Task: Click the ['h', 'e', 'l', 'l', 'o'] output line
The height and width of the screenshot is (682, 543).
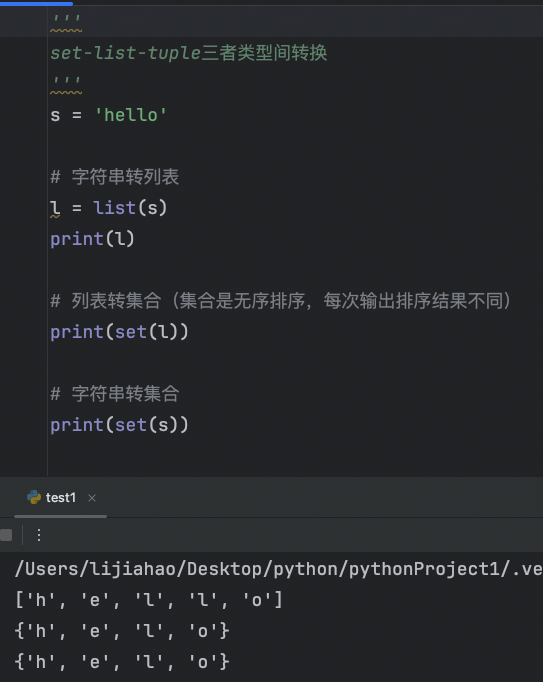Action: (149, 600)
